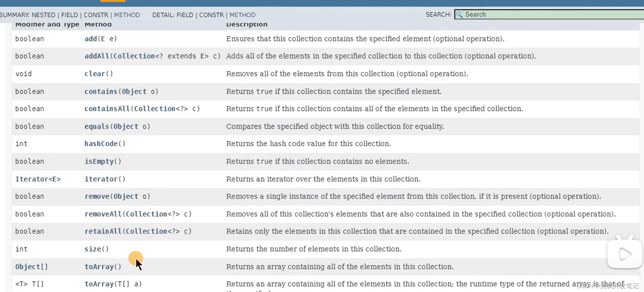Jump to METHOD summary section
Screen dimensions: 644x292
point(127,15)
